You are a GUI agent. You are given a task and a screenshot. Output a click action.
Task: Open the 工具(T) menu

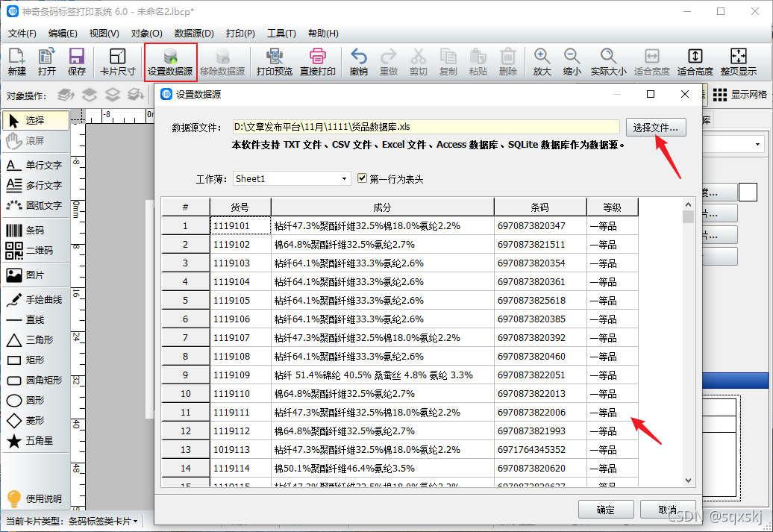(x=281, y=34)
